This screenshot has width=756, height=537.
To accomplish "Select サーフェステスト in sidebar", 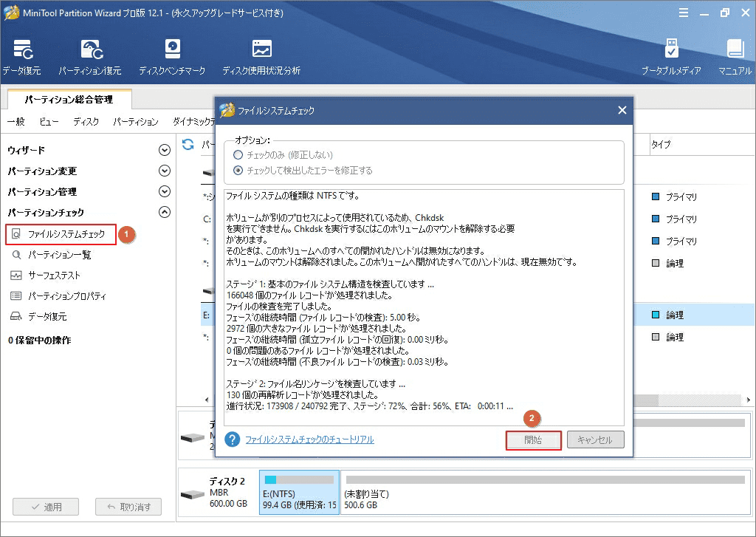I will pos(46,276).
